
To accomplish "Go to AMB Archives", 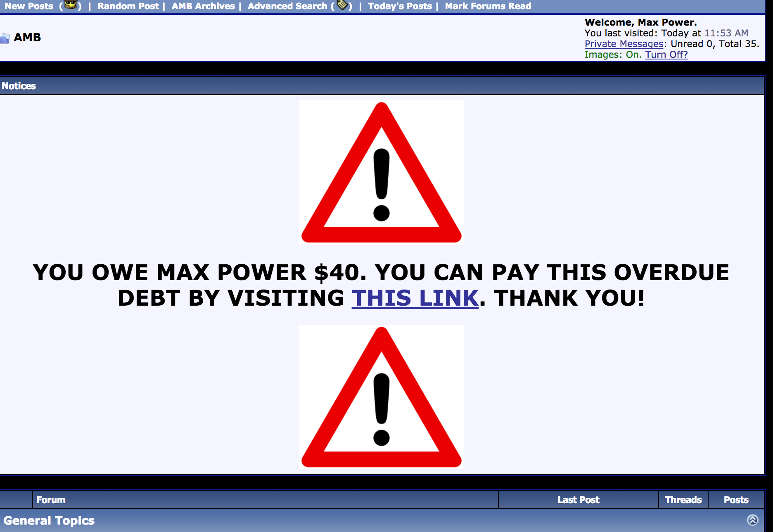I will click(x=203, y=6).
